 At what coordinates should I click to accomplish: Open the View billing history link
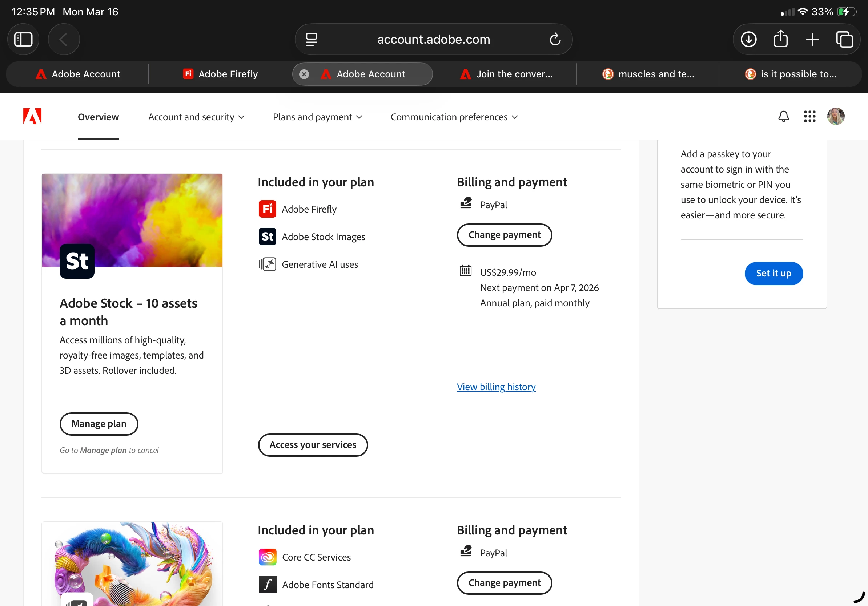coord(496,387)
